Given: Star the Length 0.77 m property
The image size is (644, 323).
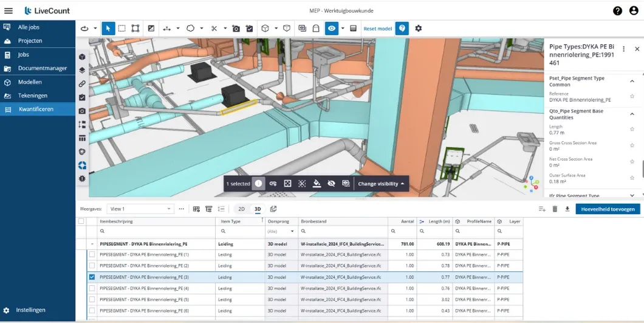Looking at the screenshot, I should point(632,129).
